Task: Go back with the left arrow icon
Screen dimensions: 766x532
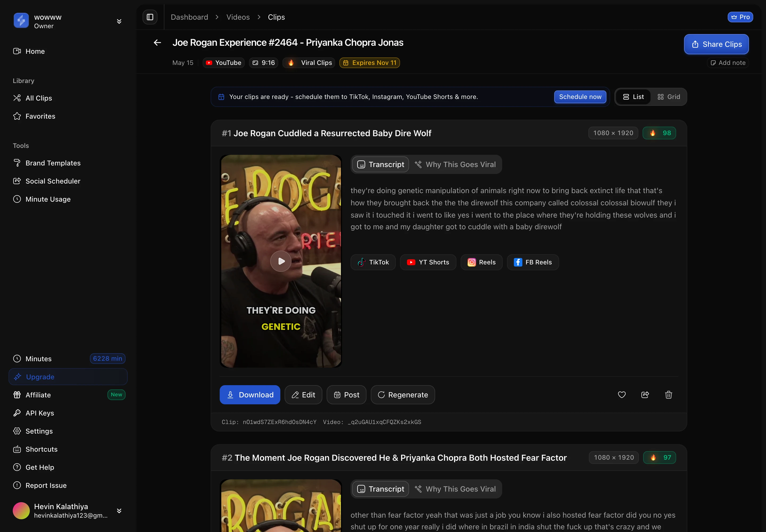Action: coord(157,43)
